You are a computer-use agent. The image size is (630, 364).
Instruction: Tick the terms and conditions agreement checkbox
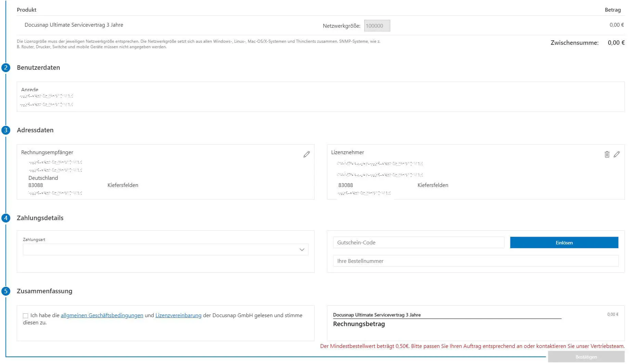click(26, 316)
